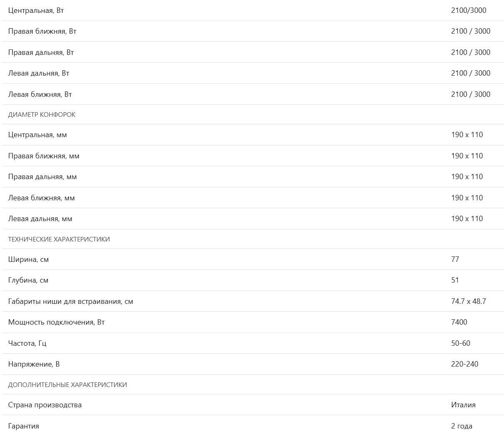Click the 'Центральная, Вт' row label
The image size is (504, 436).
click(36, 10)
